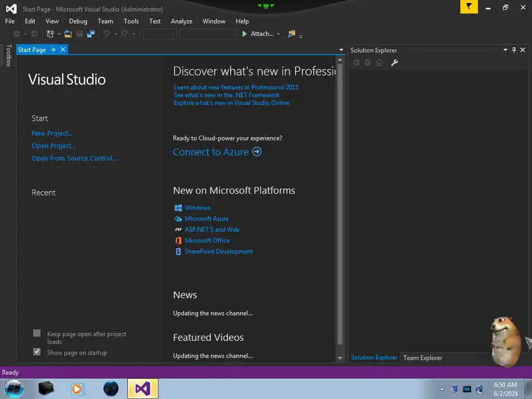Viewport: 532px width, 399px height.
Task: Click the Open Project... link
Action: tap(54, 146)
